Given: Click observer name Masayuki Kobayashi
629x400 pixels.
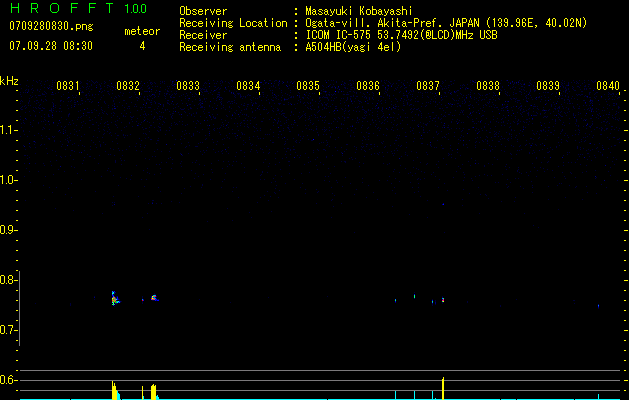Looking at the screenshot, I should [359, 11].
